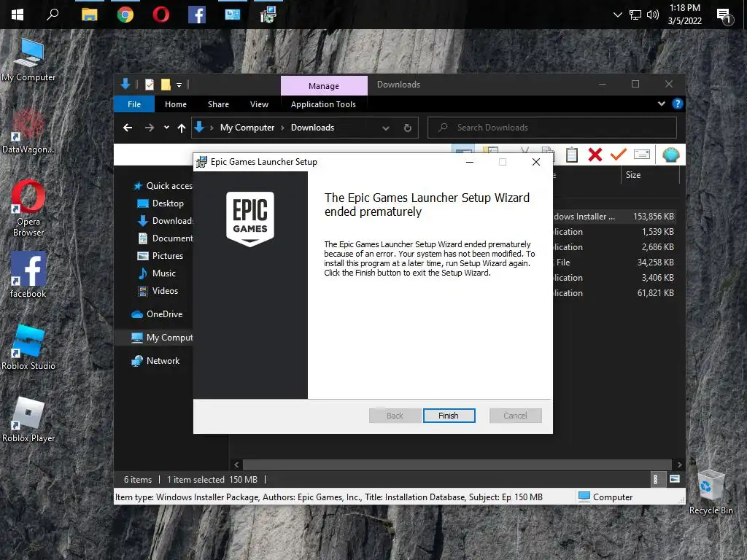747x560 pixels.
Task: Click the horizontal scrollbar right arrow
Action: [x=679, y=464]
